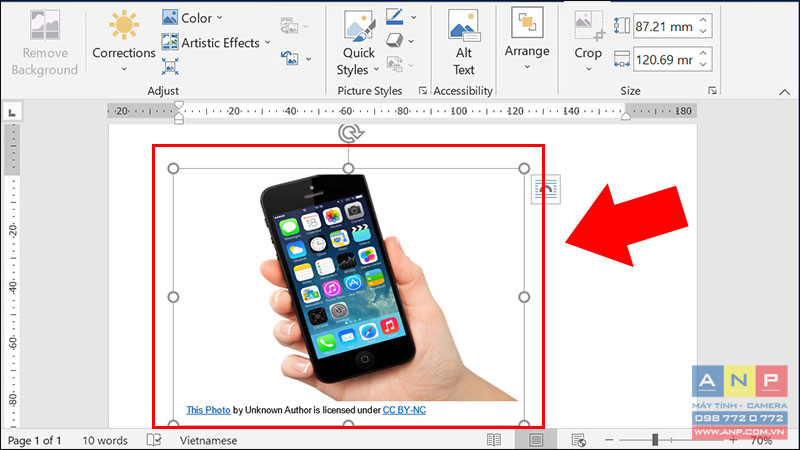The image size is (800, 450).
Task: Click the shape width field 120.69 mm
Action: pos(664,60)
